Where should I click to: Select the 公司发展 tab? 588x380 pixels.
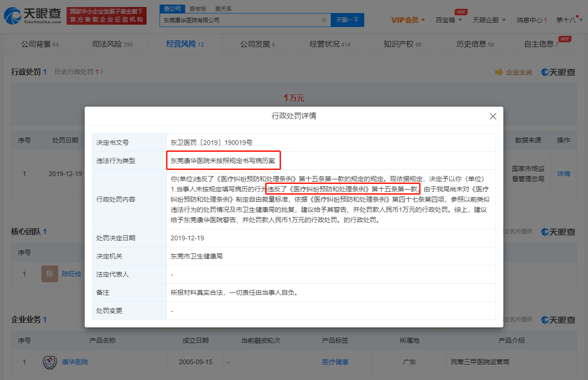click(x=257, y=44)
